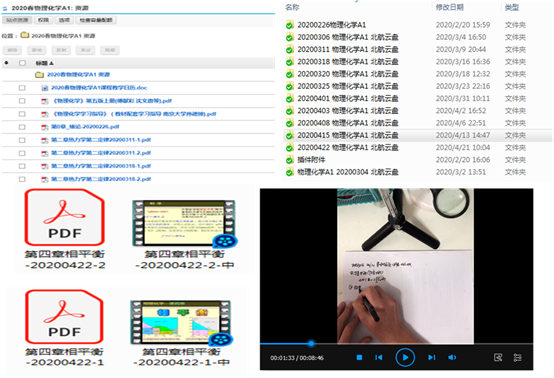Tick the checkbox beside the 课程教学日历.doc file
Image resolution: width=554 pixels, height=378 pixels.
(x=22, y=88)
